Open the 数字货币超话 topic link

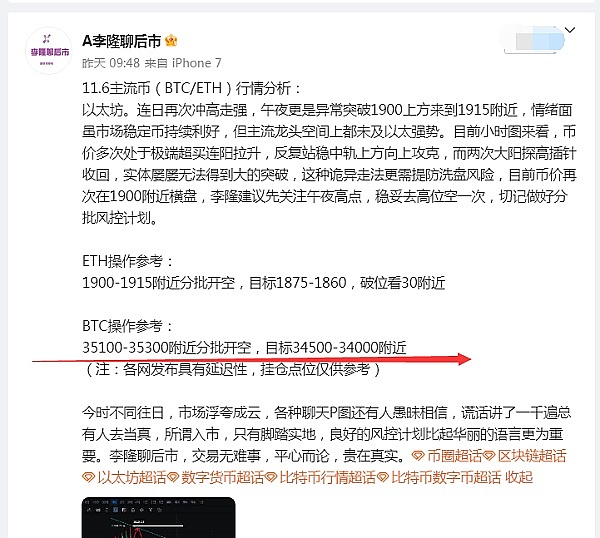(222, 477)
